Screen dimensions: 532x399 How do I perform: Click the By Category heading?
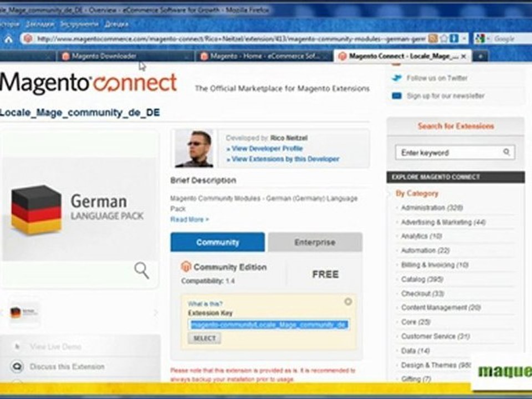tap(417, 193)
